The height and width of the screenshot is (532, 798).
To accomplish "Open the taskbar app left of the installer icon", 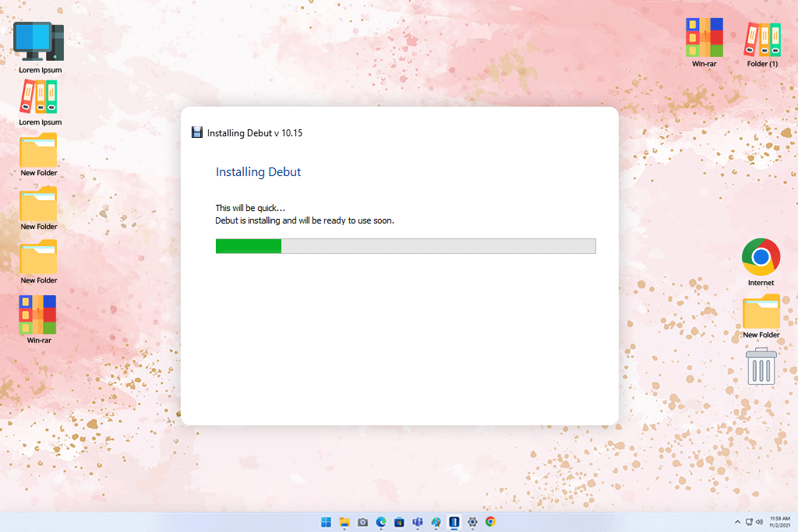I will tap(436, 523).
